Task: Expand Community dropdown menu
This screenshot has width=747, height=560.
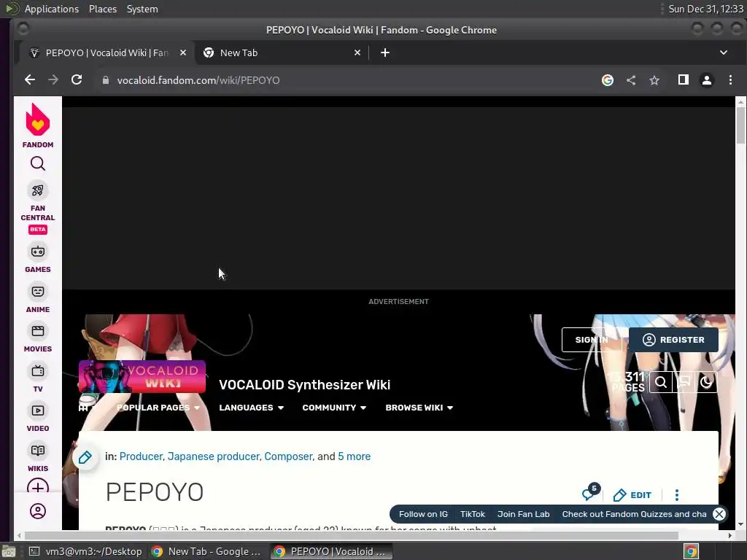Action: [x=334, y=408]
